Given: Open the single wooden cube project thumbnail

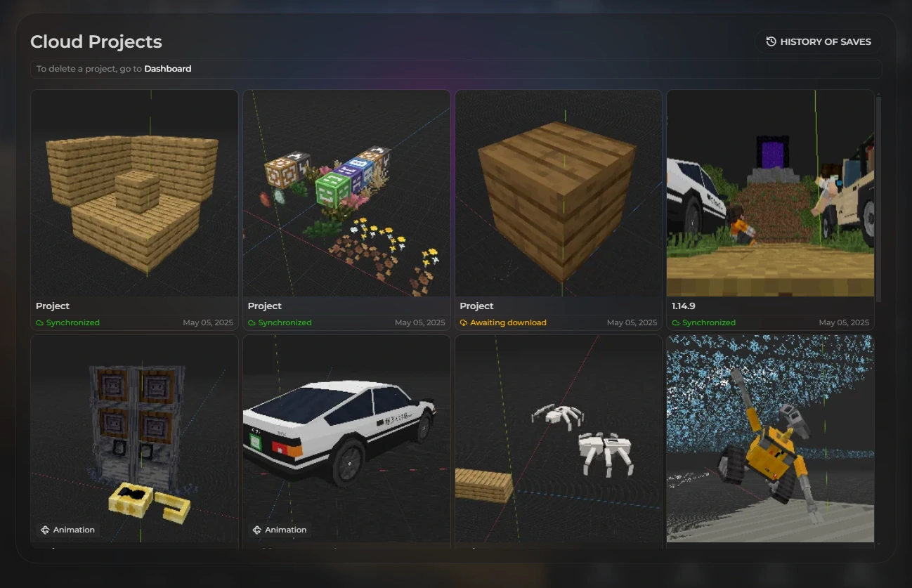Looking at the screenshot, I should [559, 193].
